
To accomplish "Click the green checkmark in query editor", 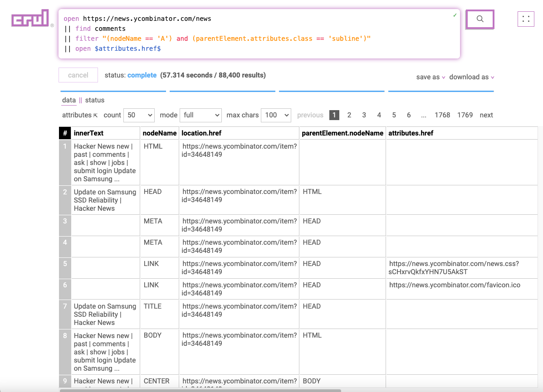I will click(455, 15).
